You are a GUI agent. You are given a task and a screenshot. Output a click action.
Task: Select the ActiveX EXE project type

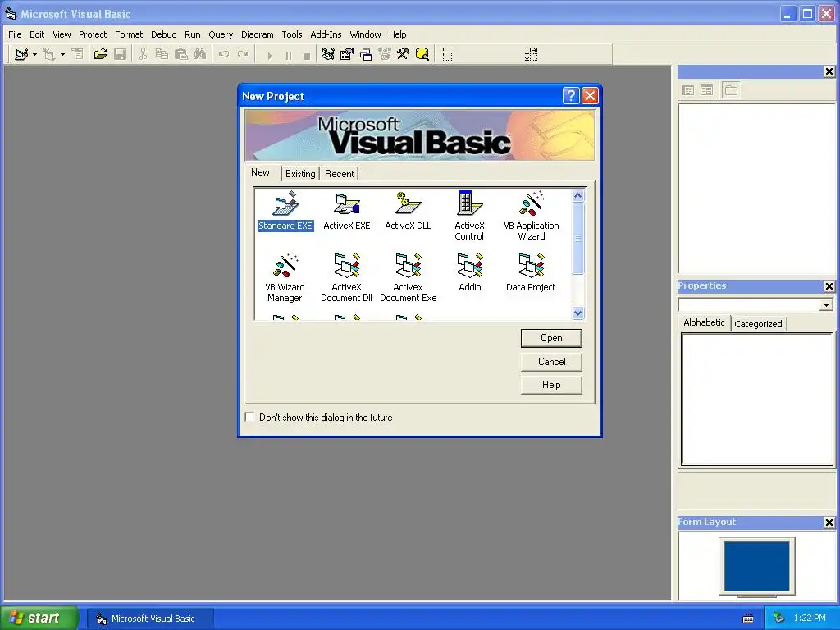(x=347, y=211)
